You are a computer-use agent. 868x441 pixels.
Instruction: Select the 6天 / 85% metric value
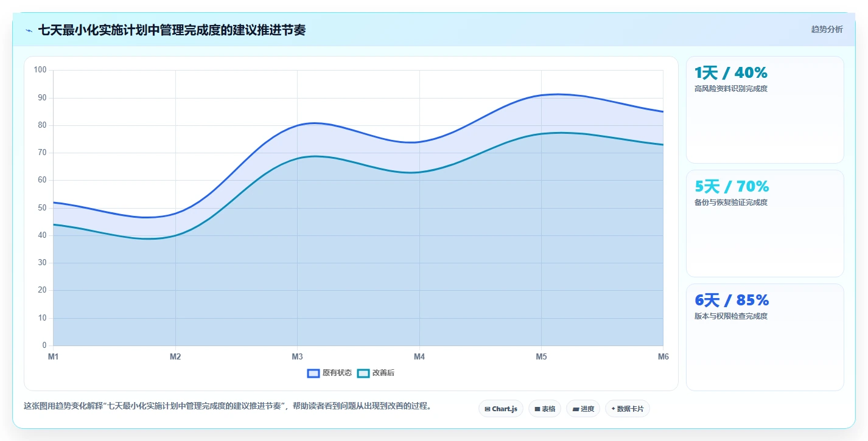(732, 300)
